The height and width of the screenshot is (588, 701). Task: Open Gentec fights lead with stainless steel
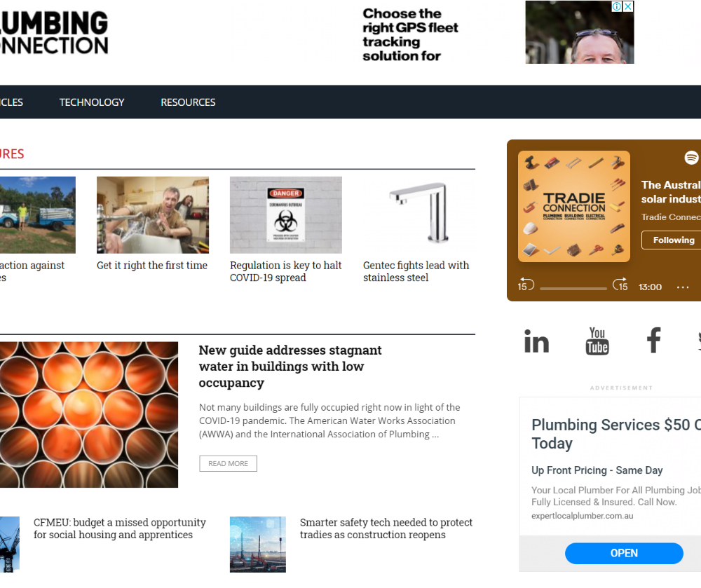click(416, 271)
